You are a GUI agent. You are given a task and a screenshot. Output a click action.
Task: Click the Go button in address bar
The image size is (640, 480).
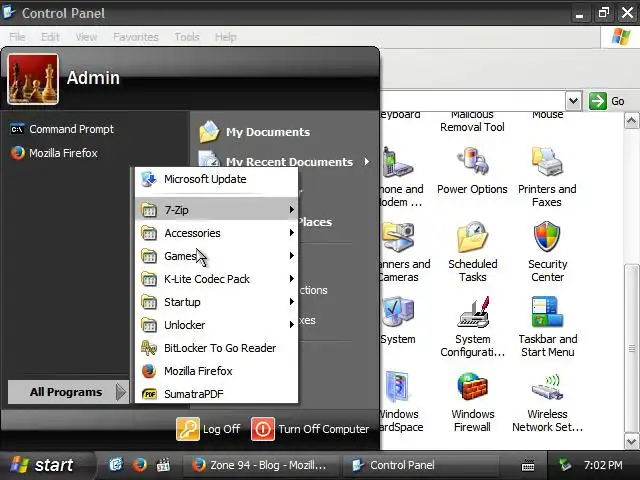point(607,101)
